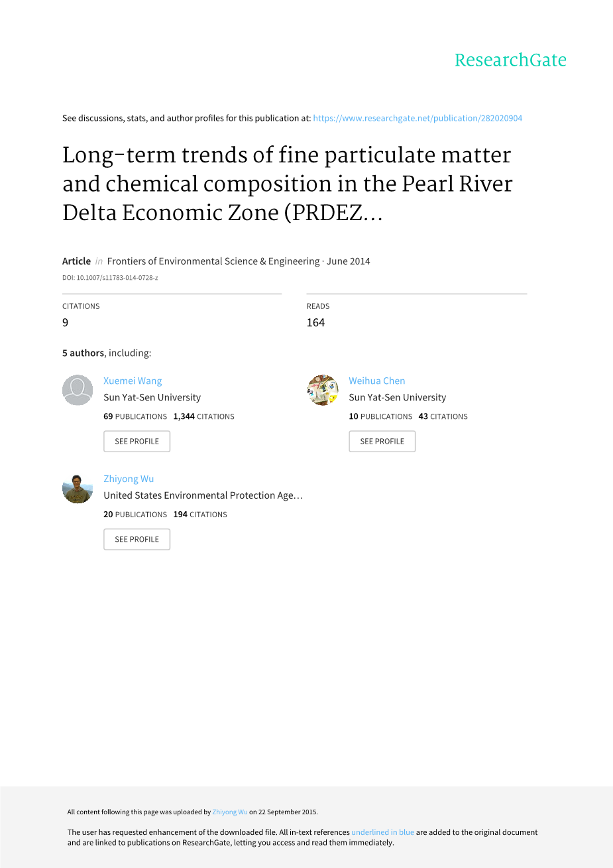Click the citations count 9

click(65, 322)
